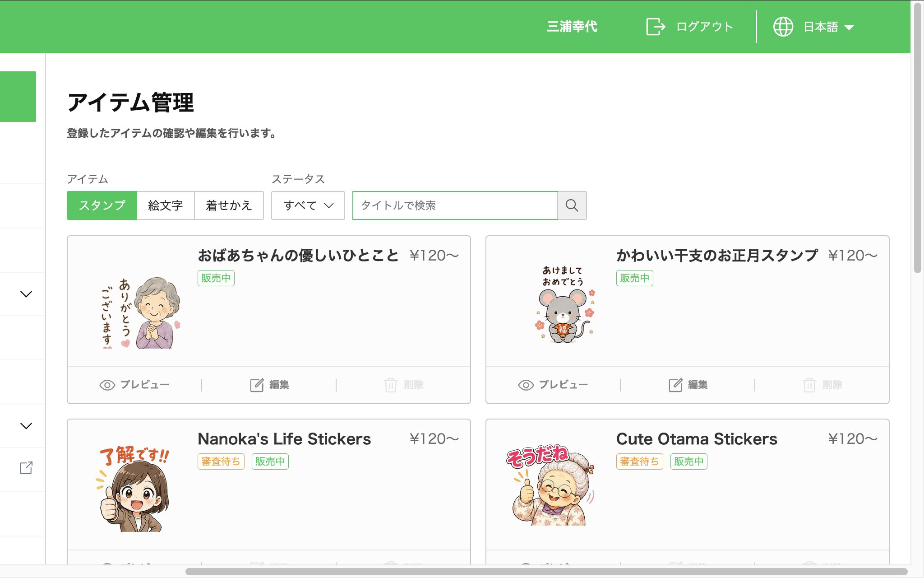Viewport: 924px width, 578px height.
Task: Click the 販売中 badge on かわいい干支のお正月スタンプ
Action: [x=635, y=278]
